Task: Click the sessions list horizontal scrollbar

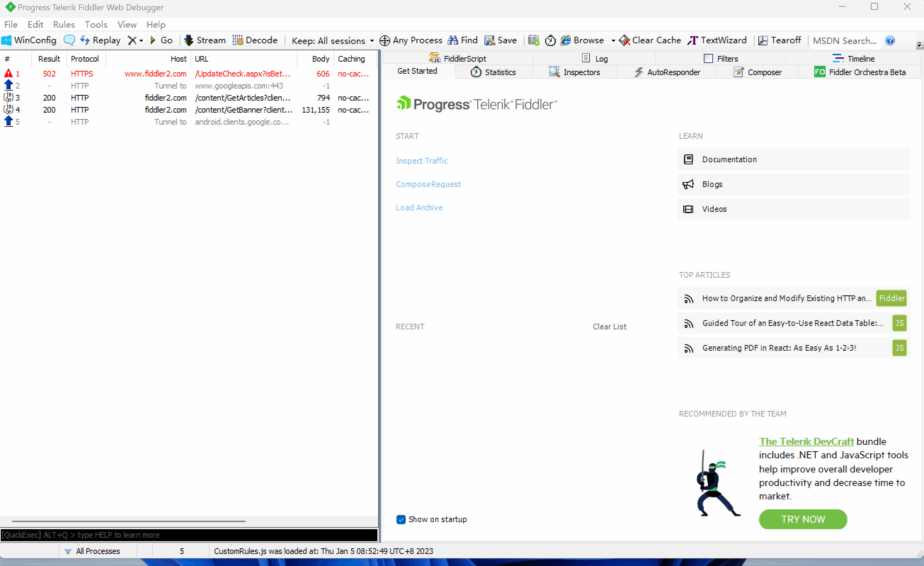Action: point(129,521)
